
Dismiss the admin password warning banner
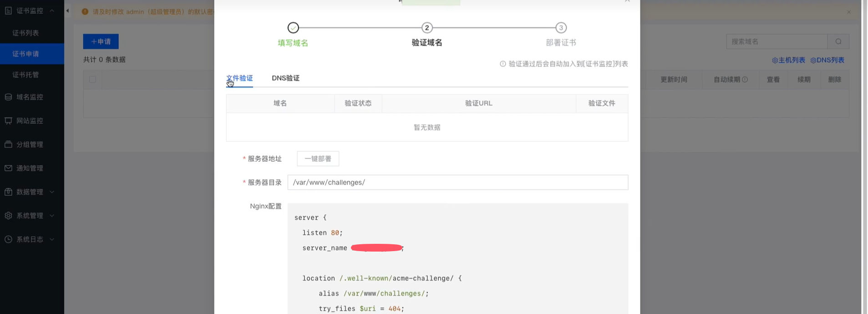click(848, 12)
